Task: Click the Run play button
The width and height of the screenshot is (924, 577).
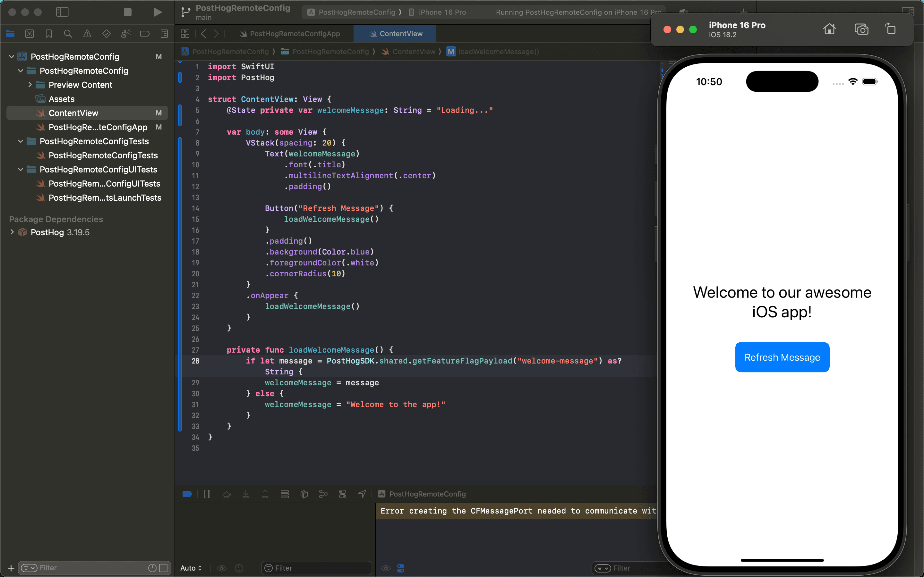Action: (157, 12)
